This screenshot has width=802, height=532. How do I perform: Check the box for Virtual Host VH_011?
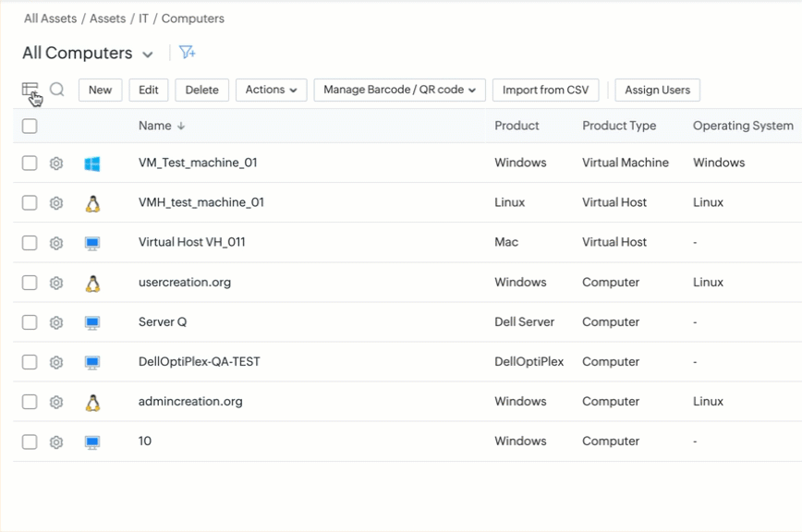(x=30, y=243)
